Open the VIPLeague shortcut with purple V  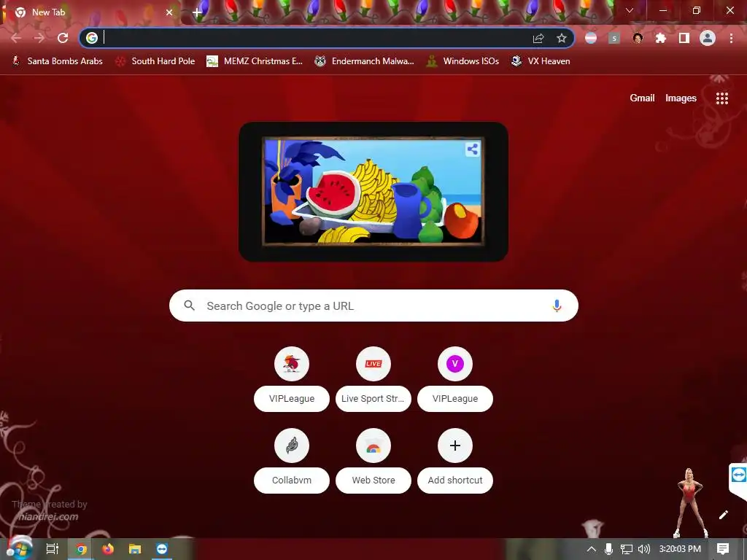pos(455,378)
